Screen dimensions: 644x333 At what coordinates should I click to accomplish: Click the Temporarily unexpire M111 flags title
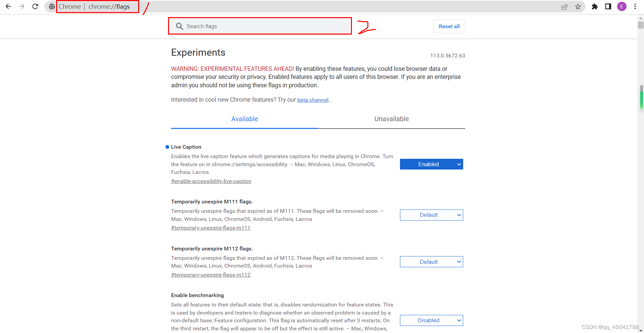[x=212, y=201]
